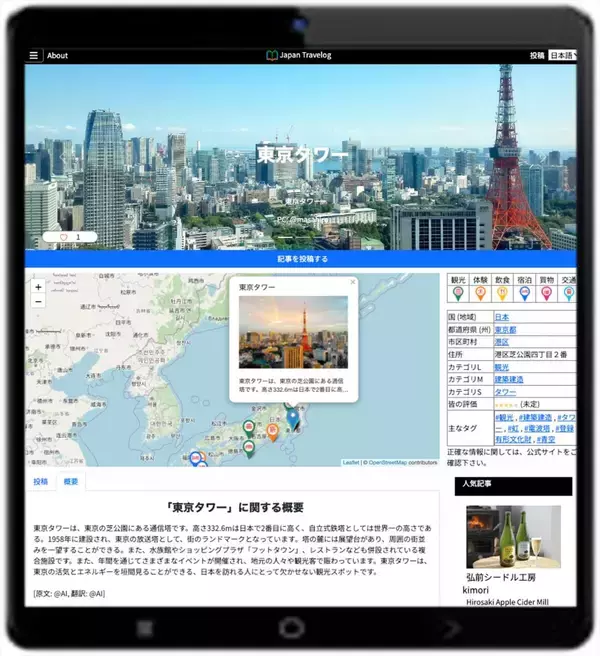Click the Japan Travelog book logo

(x=272, y=55)
